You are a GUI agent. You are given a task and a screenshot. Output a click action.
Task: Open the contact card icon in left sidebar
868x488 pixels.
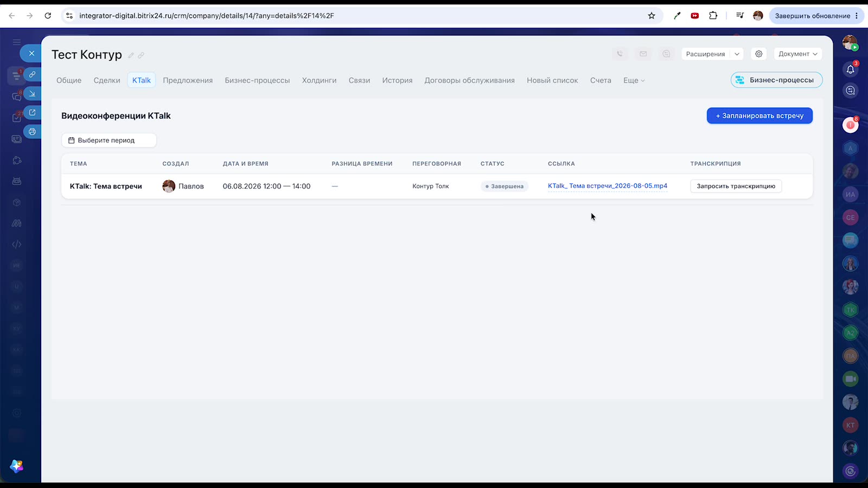(17, 139)
